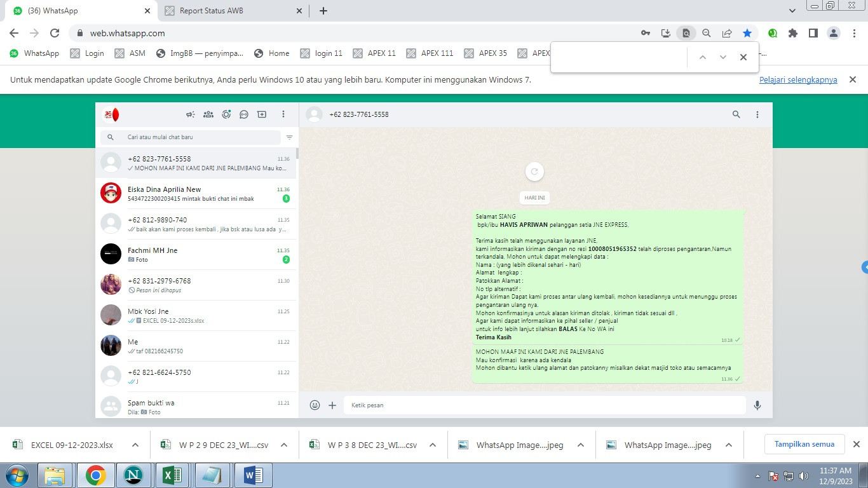Open the Chrome three-dot menu
The width and height of the screenshot is (868, 488).
[855, 33]
